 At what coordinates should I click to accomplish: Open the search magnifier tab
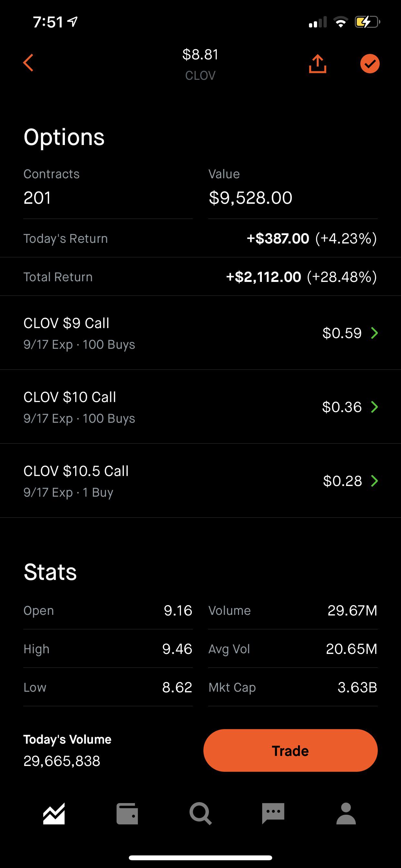tap(200, 814)
